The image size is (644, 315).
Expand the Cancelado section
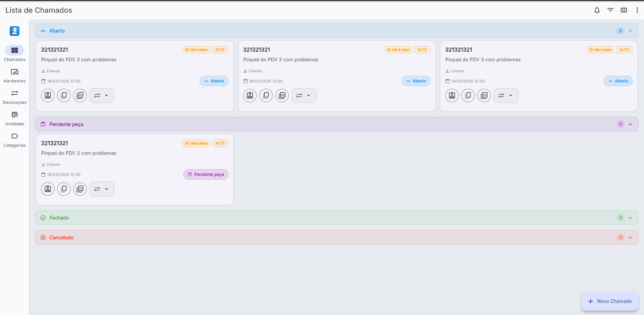[630, 238]
